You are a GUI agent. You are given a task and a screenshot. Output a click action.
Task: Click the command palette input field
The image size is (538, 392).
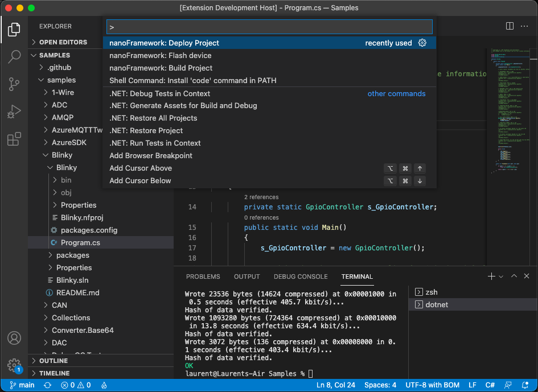pos(269,27)
